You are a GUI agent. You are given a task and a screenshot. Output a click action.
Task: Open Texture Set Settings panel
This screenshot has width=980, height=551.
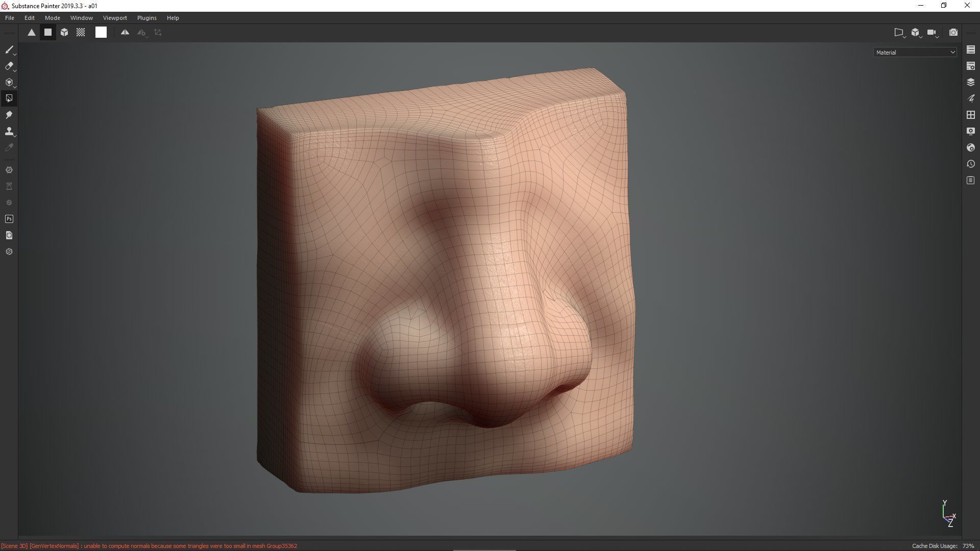click(971, 66)
